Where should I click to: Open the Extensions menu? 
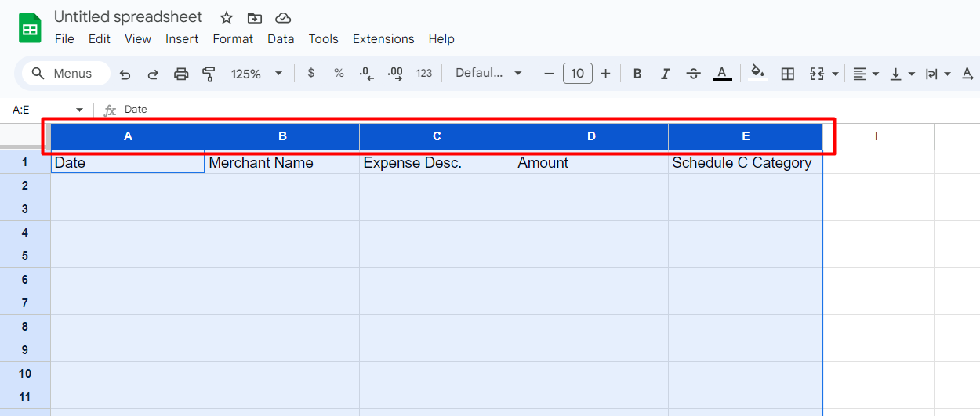coord(383,38)
